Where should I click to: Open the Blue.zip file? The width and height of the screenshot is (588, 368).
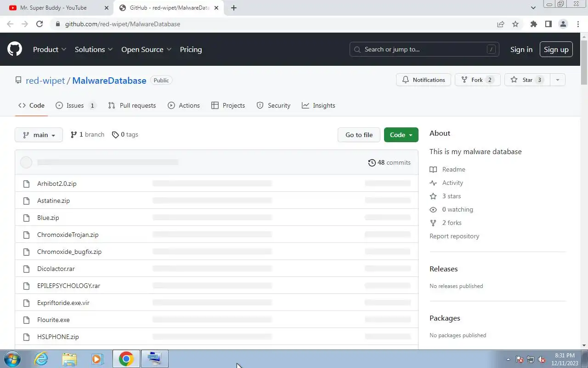coord(48,218)
